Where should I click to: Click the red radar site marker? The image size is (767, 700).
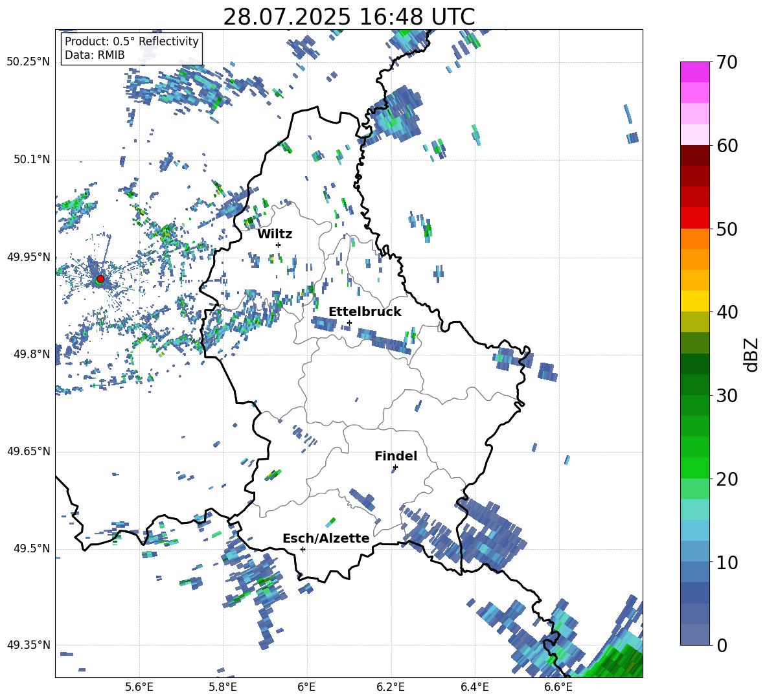click(100, 279)
